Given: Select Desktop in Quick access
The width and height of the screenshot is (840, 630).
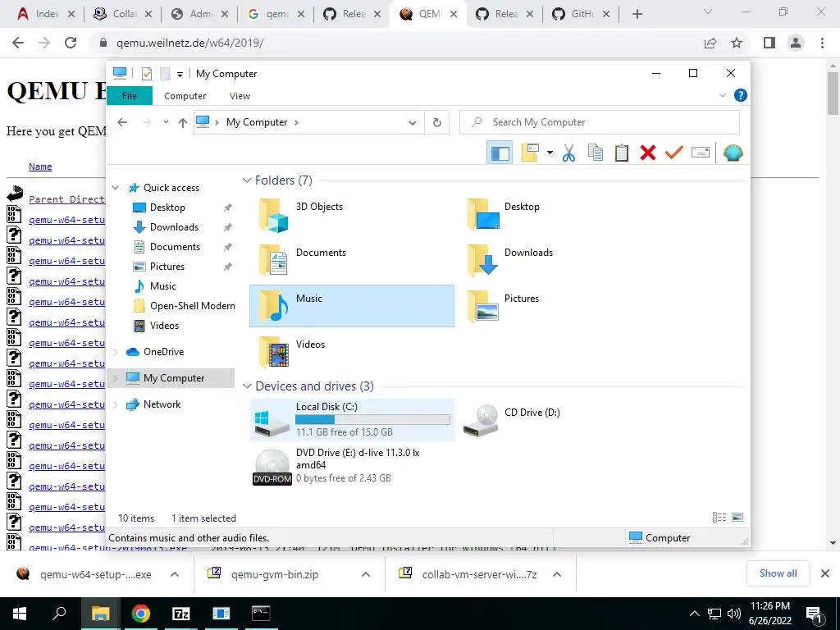Looking at the screenshot, I should (x=167, y=208).
